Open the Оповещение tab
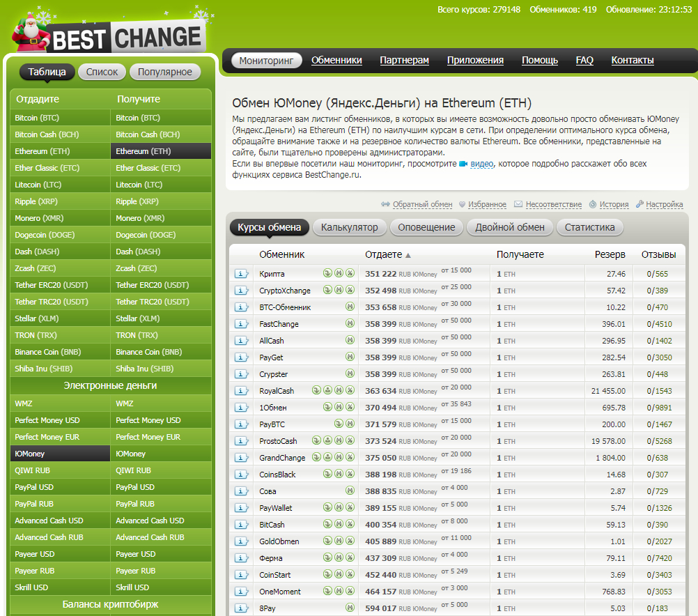This screenshot has height=616, width=698. point(426,227)
